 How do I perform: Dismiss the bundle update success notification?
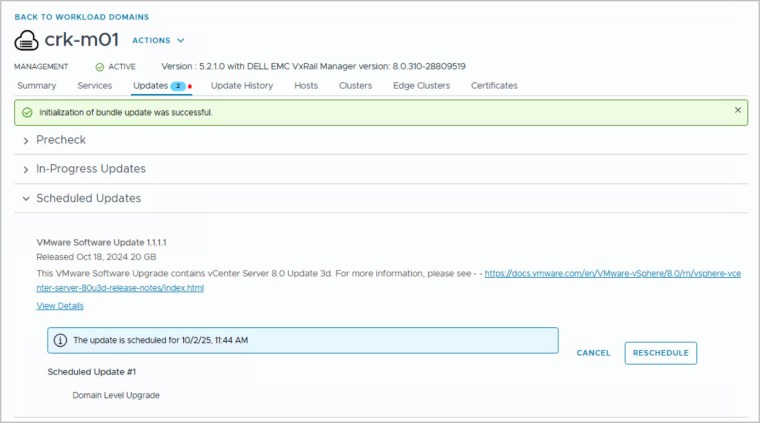[x=738, y=110]
